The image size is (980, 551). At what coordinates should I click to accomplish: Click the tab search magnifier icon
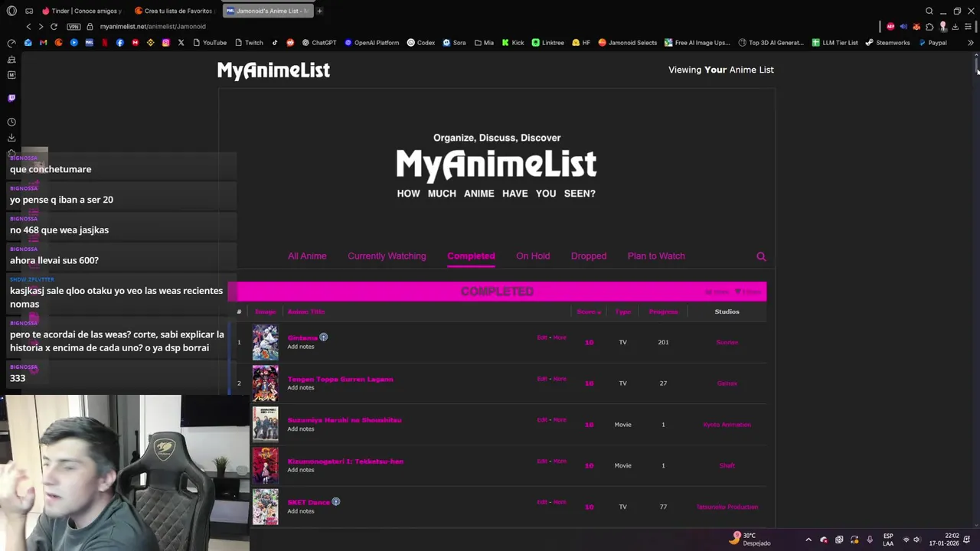(929, 11)
